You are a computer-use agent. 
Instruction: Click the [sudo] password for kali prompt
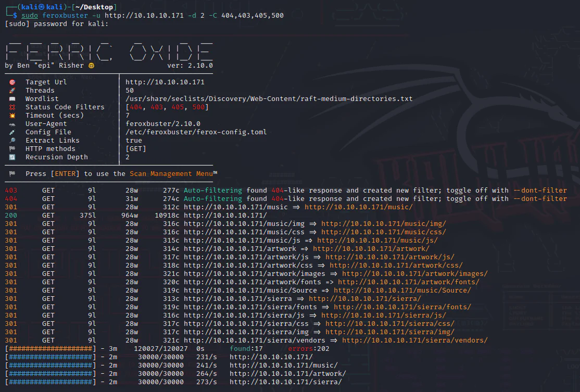coord(57,23)
